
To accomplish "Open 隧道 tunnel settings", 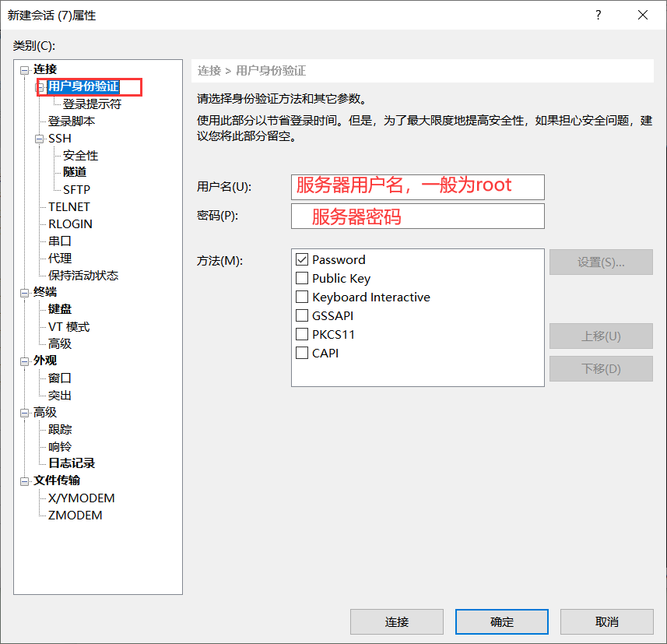I will pyautogui.click(x=75, y=172).
